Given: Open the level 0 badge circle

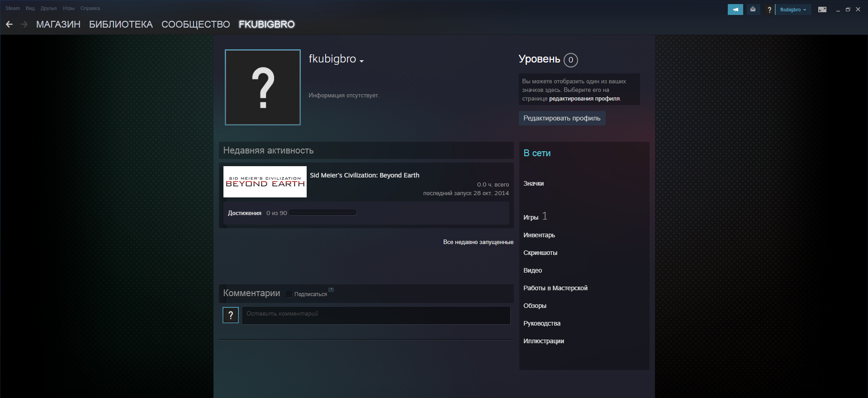Looking at the screenshot, I should pyautogui.click(x=571, y=60).
